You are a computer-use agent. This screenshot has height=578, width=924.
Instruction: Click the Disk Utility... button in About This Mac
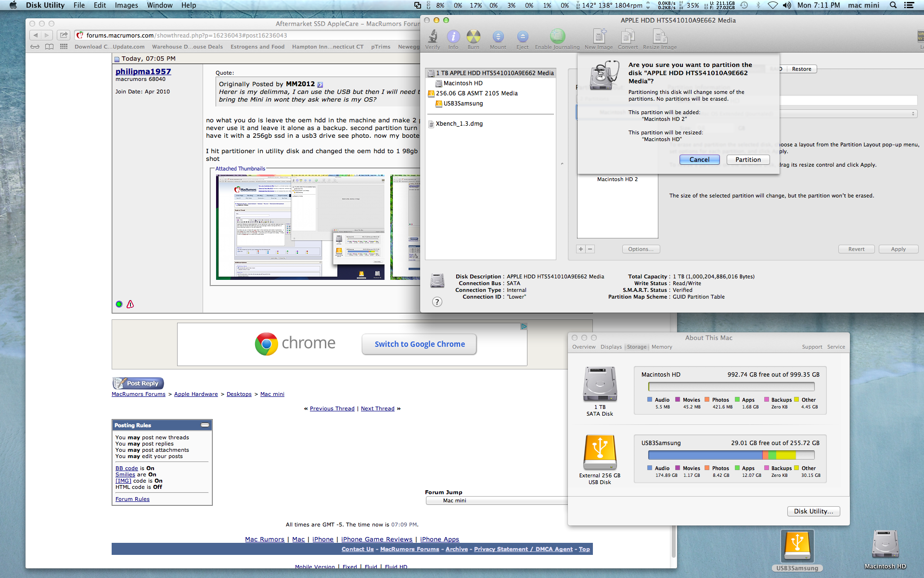click(x=813, y=511)
